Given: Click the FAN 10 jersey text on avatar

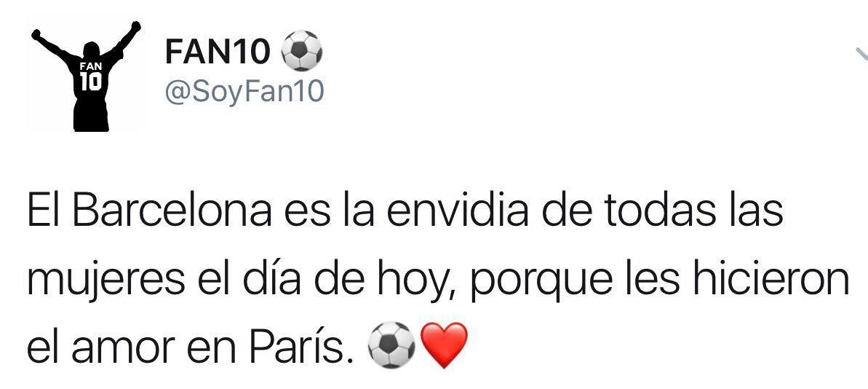Looking at the screenshot, I should tap(91, 76).
